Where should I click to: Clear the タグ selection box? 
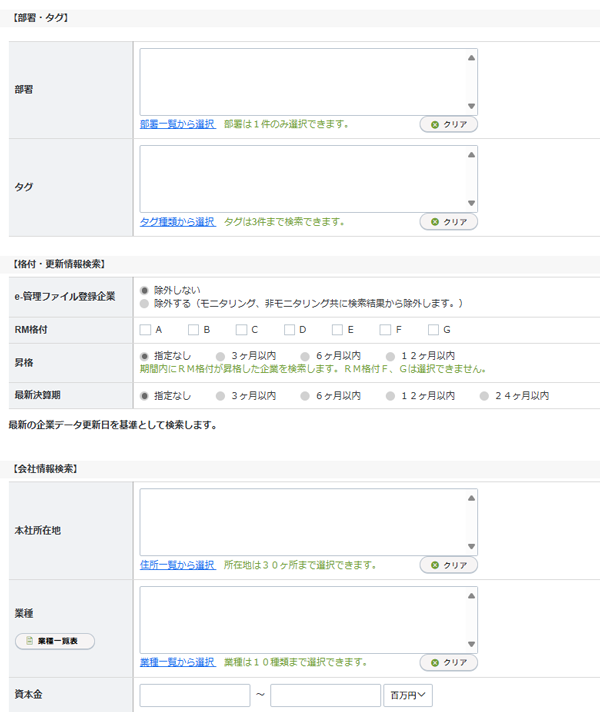448,222
